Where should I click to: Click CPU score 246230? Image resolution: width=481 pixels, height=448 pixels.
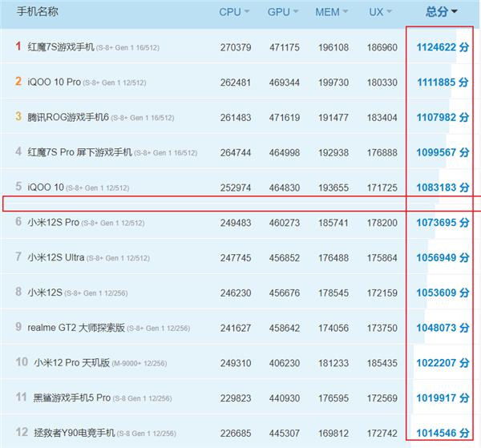pyautogui.click(x=236, y=293)
